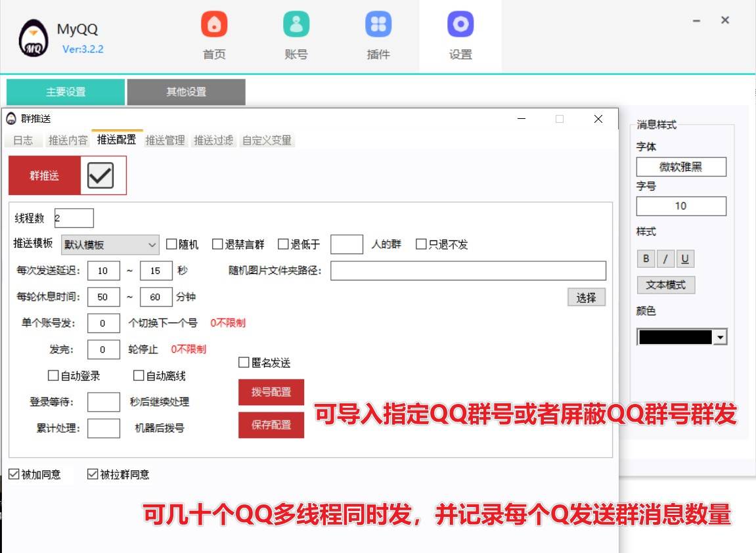This screenshot has width=756, height=553.
Task: Open the 首页 home icon
Action: (x=214, y=25)
